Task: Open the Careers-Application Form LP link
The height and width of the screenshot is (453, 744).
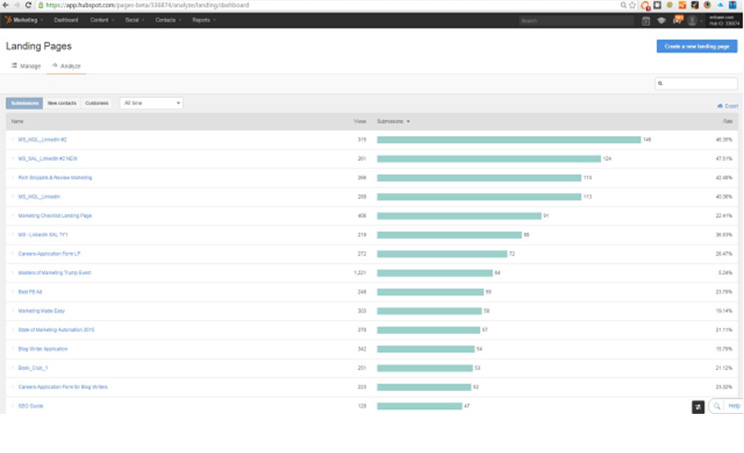Action: 49,253
